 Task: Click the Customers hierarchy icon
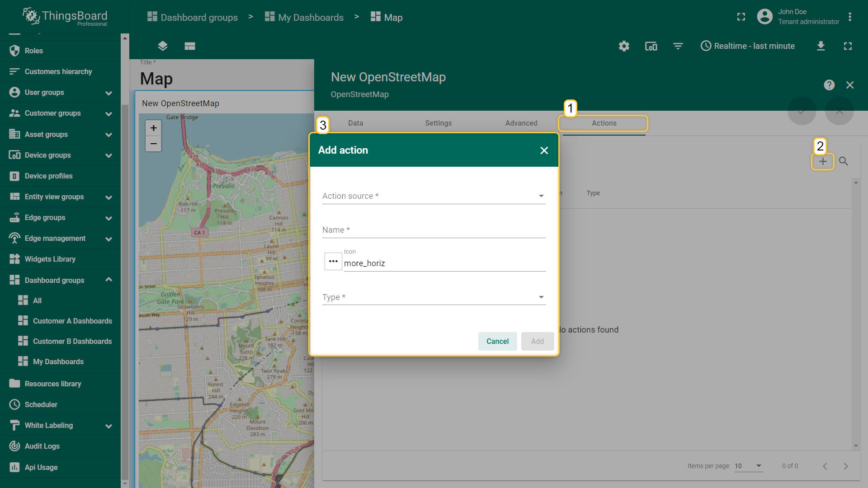14,71
